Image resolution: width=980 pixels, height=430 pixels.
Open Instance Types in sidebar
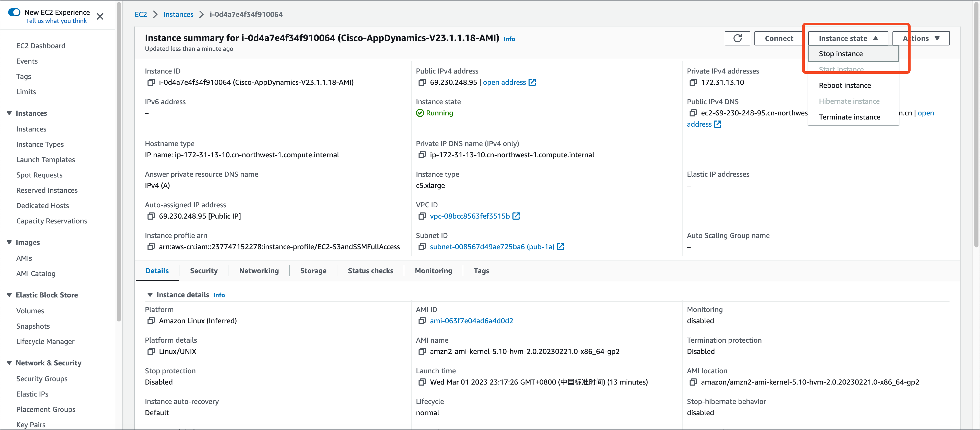40,145
